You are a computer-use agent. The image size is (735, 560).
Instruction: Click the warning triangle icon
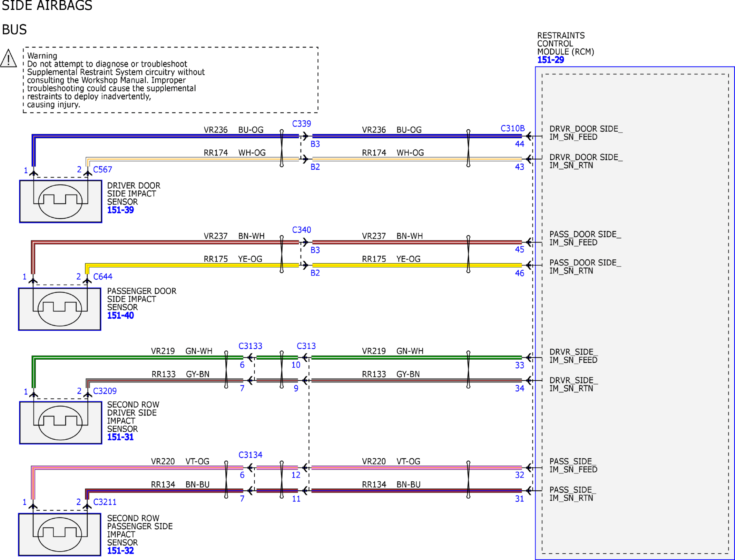pos(8,58)
